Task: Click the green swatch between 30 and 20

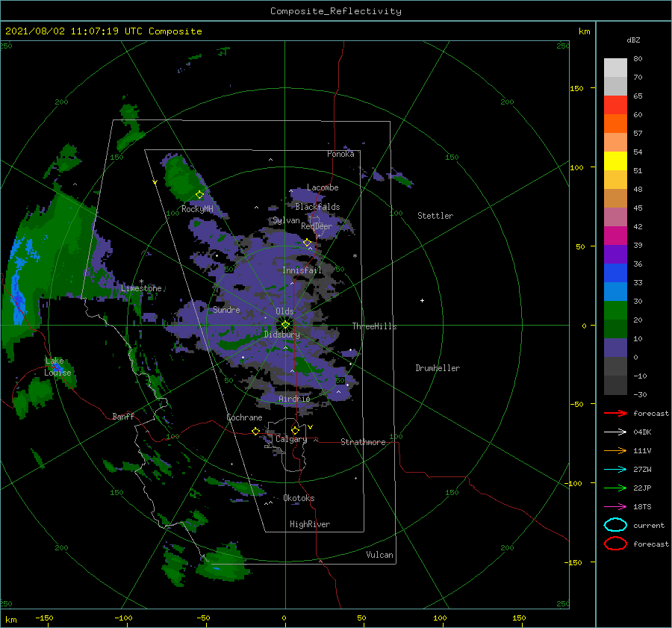Action: pyautogui.click(x=615, y=311)
